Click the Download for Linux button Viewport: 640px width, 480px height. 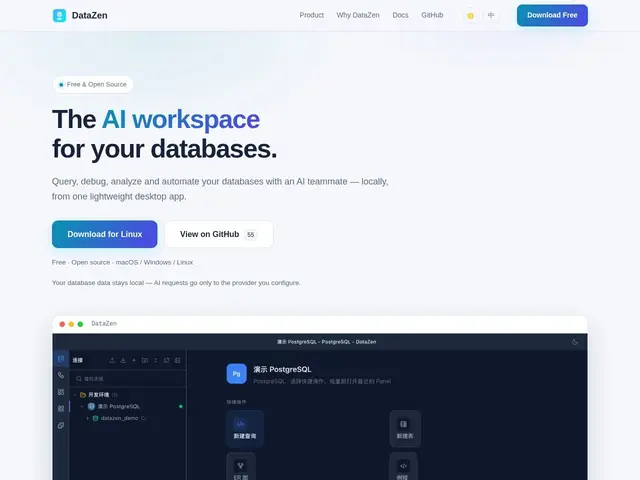104,234
